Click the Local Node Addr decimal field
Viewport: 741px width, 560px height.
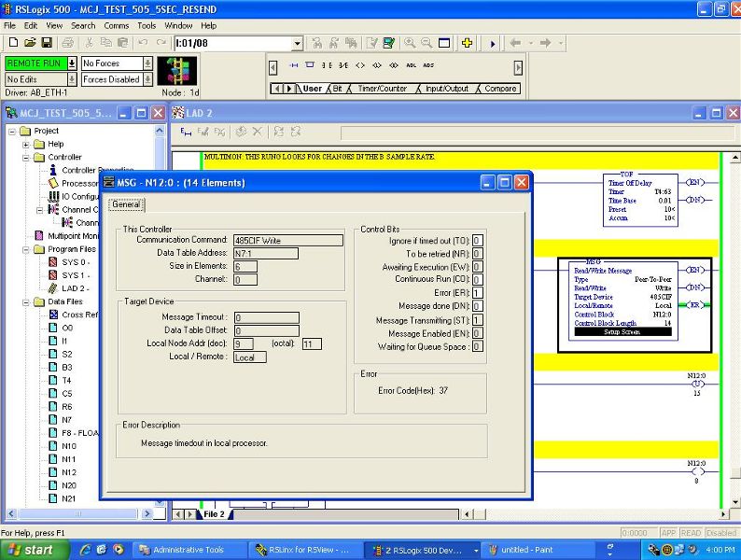pyautogui.click(x=244, y=343)
